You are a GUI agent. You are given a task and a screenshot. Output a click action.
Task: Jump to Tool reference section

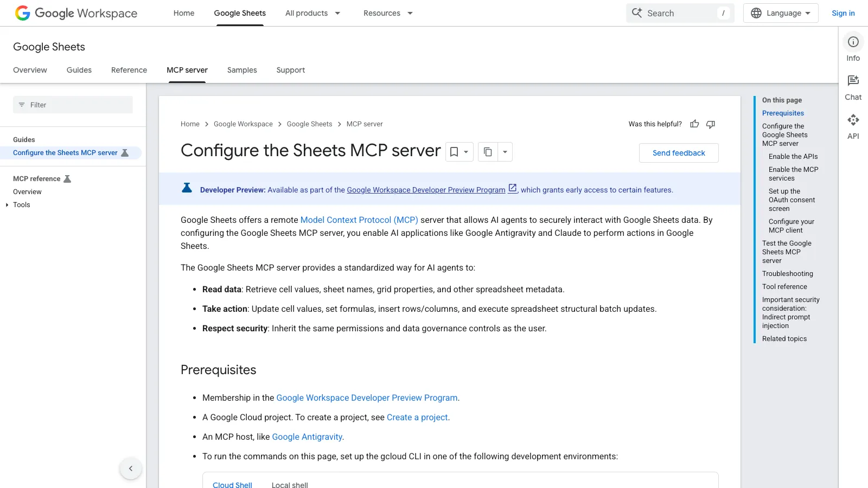point(784,287)
